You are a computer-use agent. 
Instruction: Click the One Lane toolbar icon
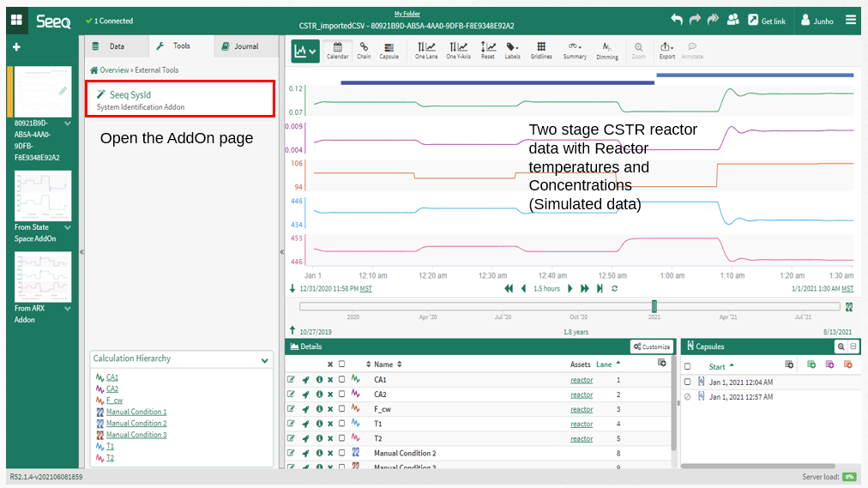[426, 51]
